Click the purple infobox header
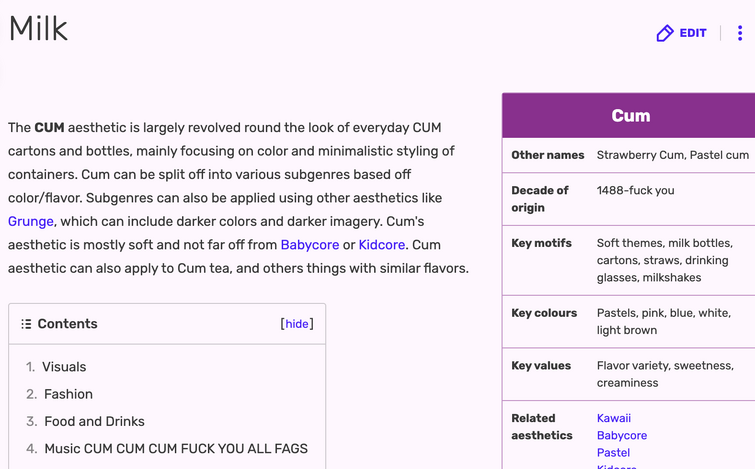This screenshot has height=469, width=755. (628, 116)
